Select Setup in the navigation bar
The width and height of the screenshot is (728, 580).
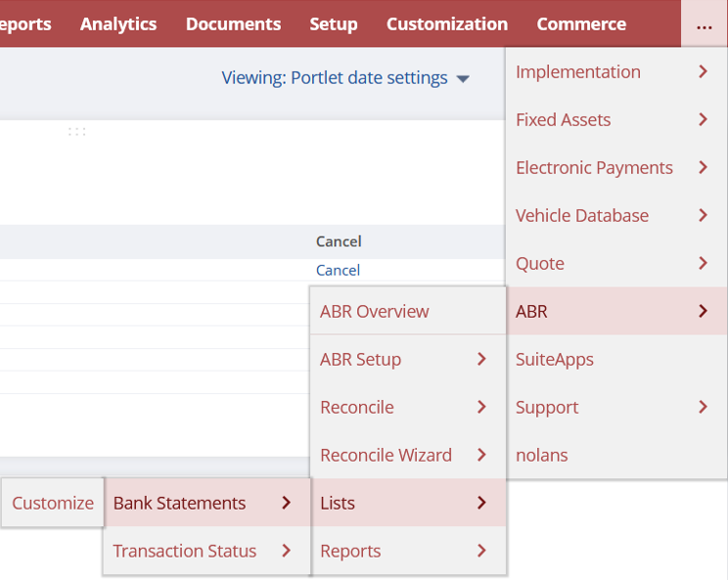click(333, 24)
